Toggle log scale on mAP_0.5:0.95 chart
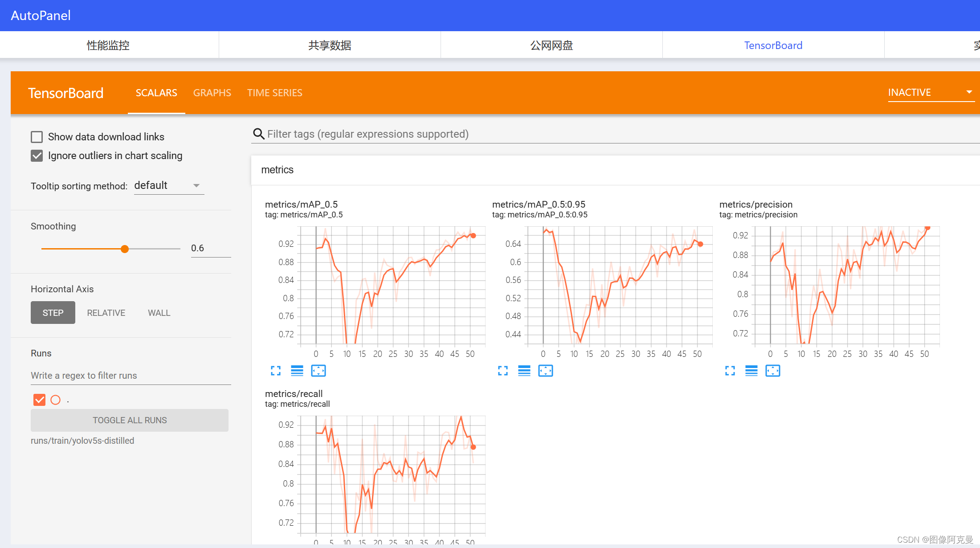The height and width of the screenshot is (548, 980). [x=524, y=371]
